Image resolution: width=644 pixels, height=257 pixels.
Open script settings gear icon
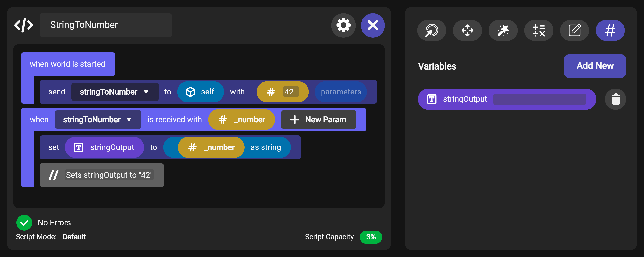(x=343, y=25)
